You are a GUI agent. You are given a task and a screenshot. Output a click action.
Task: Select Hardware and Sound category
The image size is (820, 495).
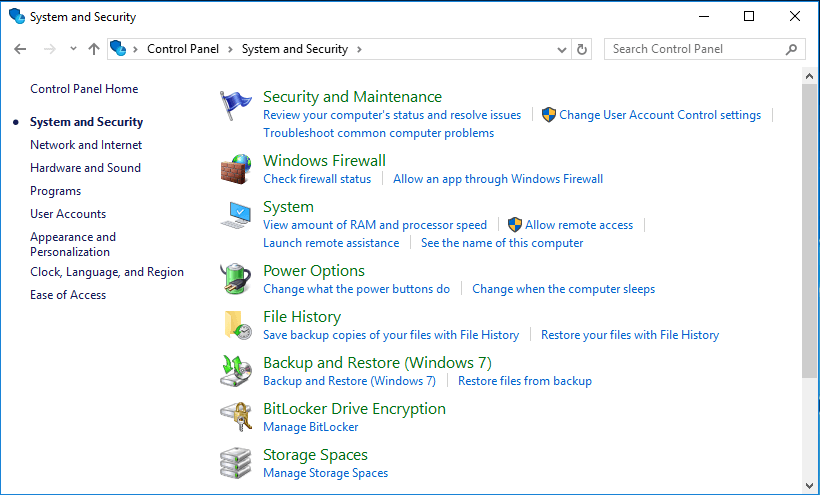point(85,168)
